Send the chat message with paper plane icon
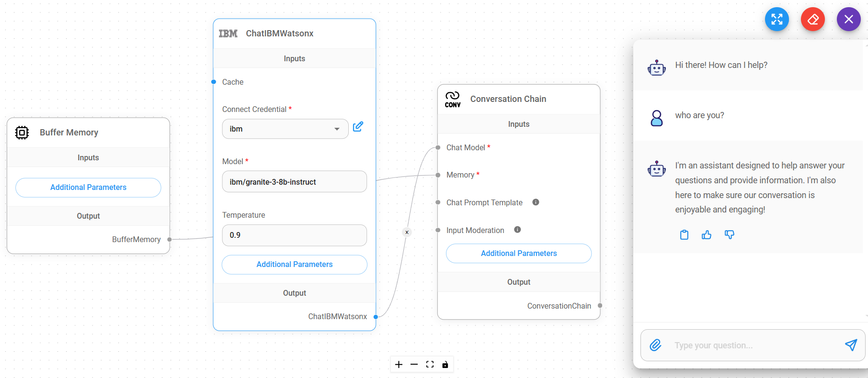This screenshot has height=378, width=868. pyautogui.click(x=851, y=345)
